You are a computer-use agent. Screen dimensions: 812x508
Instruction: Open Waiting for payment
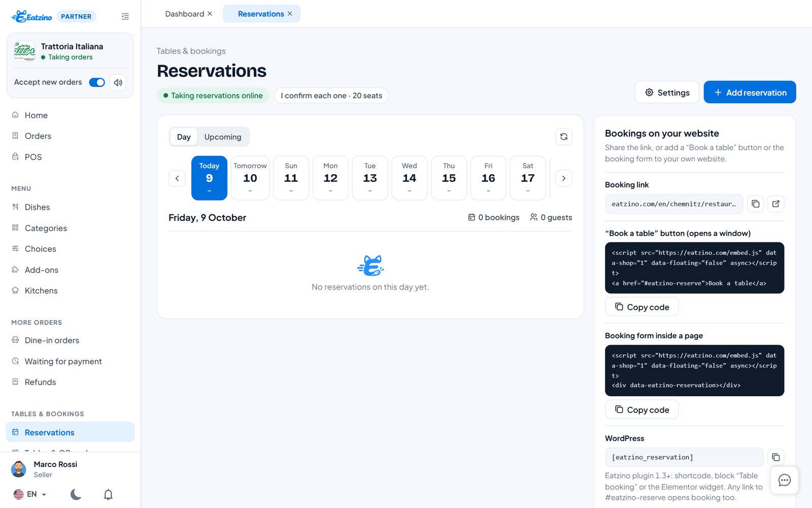pyautogui.click(x=70, y=361)
